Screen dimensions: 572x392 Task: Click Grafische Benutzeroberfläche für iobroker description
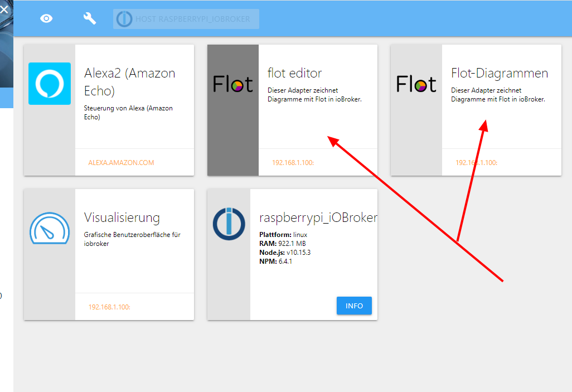coord(132,239)
